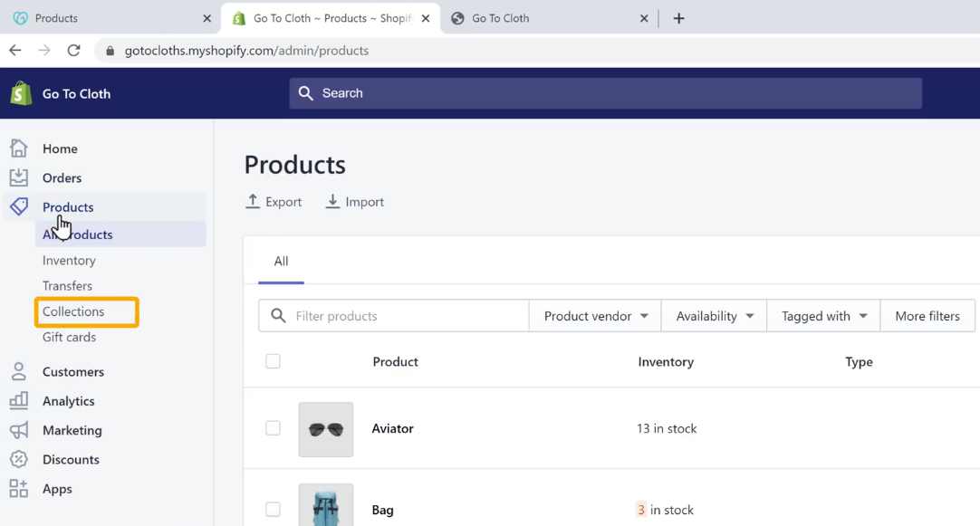Click the Products tag icon in sidebar
This screenshot has width=980, height=526.
tap(19, 206)
